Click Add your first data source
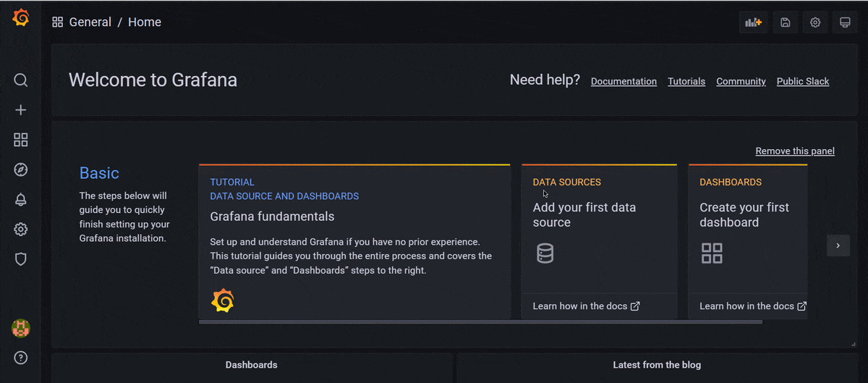The width and height of the screenshot is (868, 383). pos(584,215)
